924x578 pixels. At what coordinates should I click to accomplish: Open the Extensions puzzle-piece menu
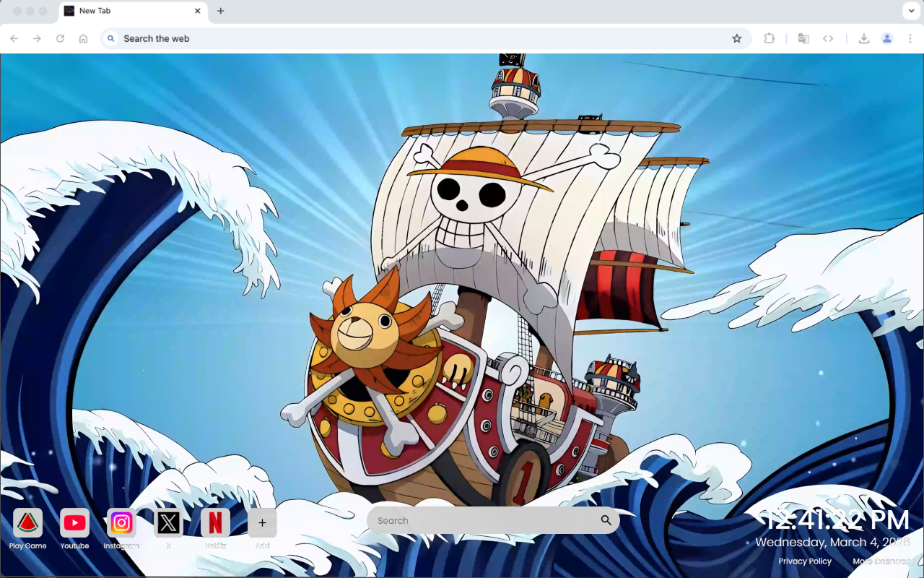[770, 38]
